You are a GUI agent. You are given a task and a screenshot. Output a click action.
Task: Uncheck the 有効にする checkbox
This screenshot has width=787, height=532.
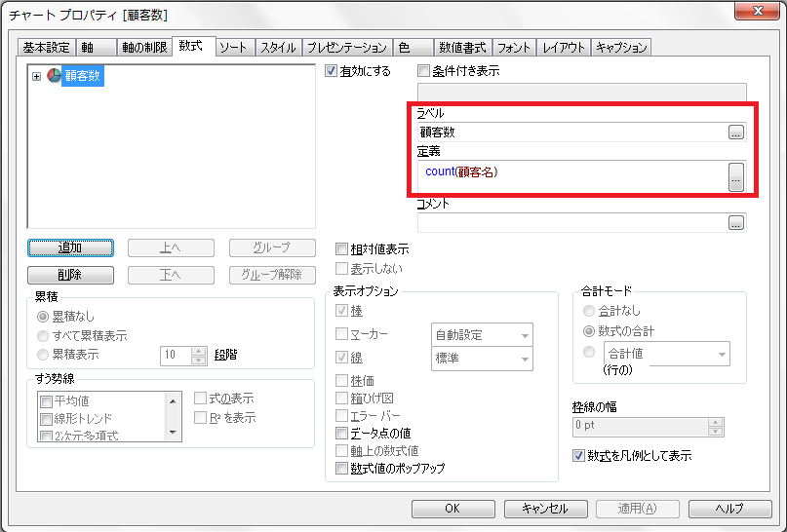(333, 71)
